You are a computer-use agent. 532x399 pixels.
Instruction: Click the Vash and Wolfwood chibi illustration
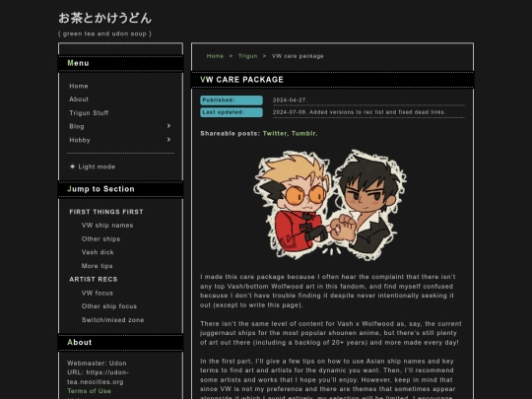[330, 205]
